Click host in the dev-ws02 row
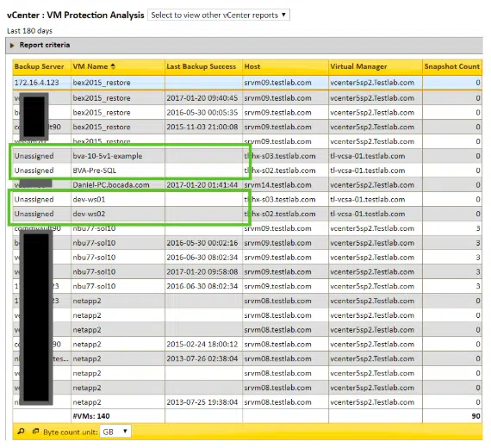The width and height of the screenshot is (491, 448). tap(280, 214)
